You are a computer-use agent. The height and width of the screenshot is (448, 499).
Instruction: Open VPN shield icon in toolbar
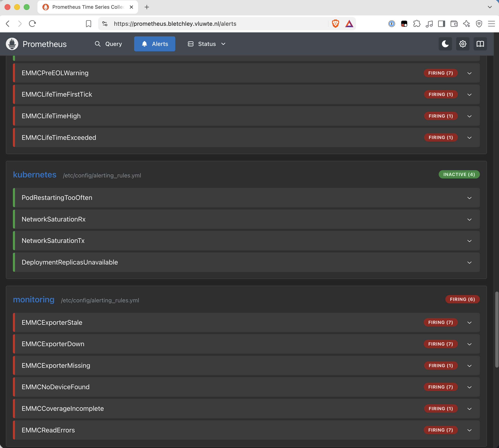tap(479, 24)
